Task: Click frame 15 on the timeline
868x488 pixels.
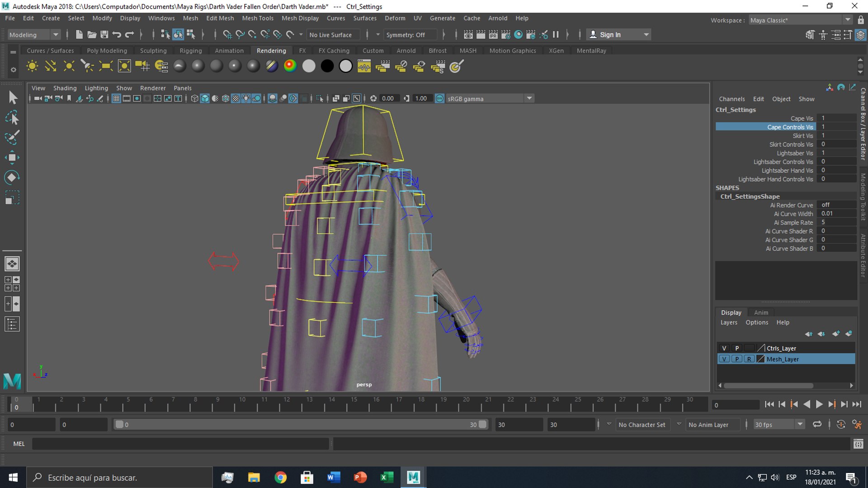Action: [x=354, y=404]
